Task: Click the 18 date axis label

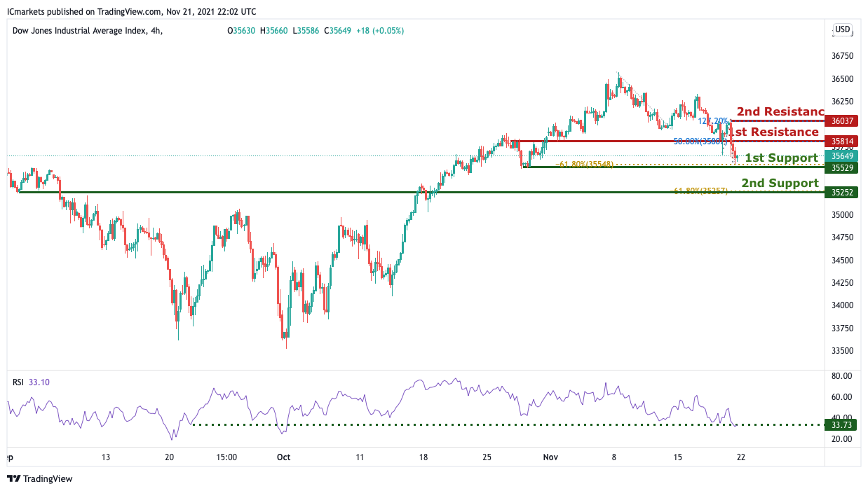Action: tap(423, 457)
